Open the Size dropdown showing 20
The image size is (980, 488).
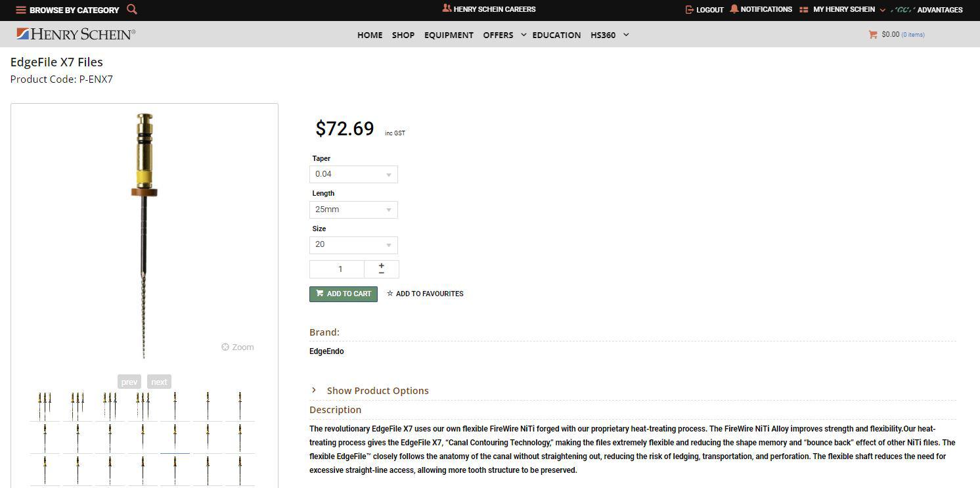coord(353,244)
